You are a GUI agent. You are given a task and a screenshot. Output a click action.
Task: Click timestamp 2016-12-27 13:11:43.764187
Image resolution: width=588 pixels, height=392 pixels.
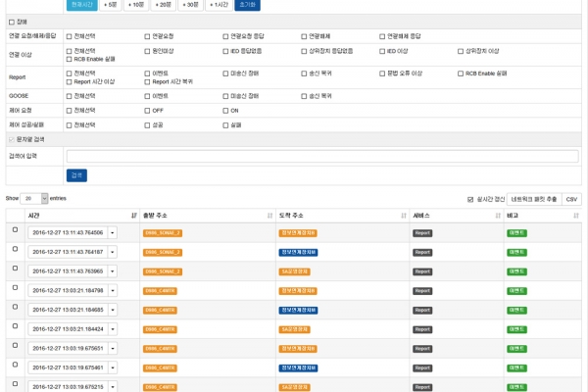pyautogui.click(x=68, y=252)
